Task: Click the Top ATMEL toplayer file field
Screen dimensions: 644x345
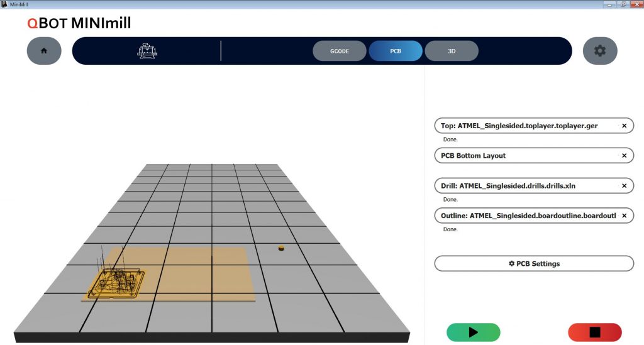Action: 519,126
